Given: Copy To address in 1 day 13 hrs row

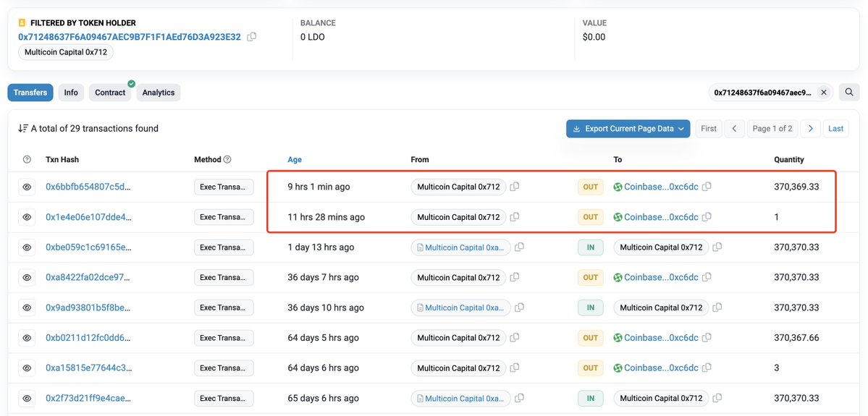Looking at the screenshot, I should 717,247.
